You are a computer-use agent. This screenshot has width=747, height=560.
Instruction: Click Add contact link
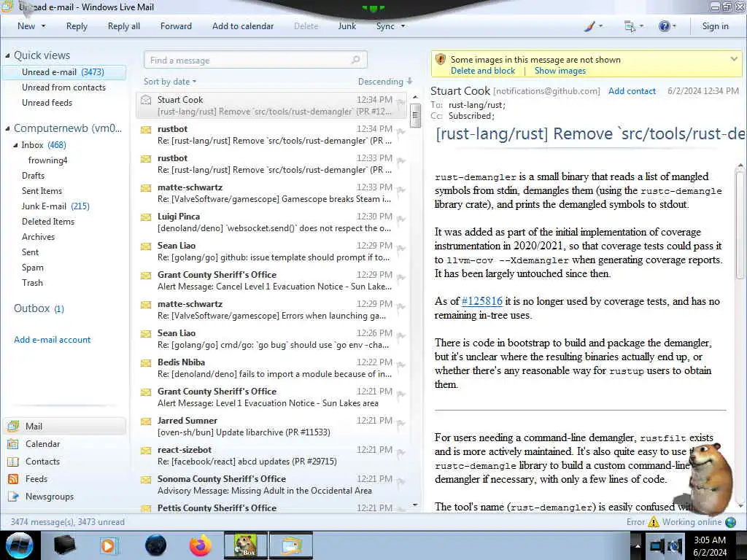pyautogui.click(x=632, y=91)
